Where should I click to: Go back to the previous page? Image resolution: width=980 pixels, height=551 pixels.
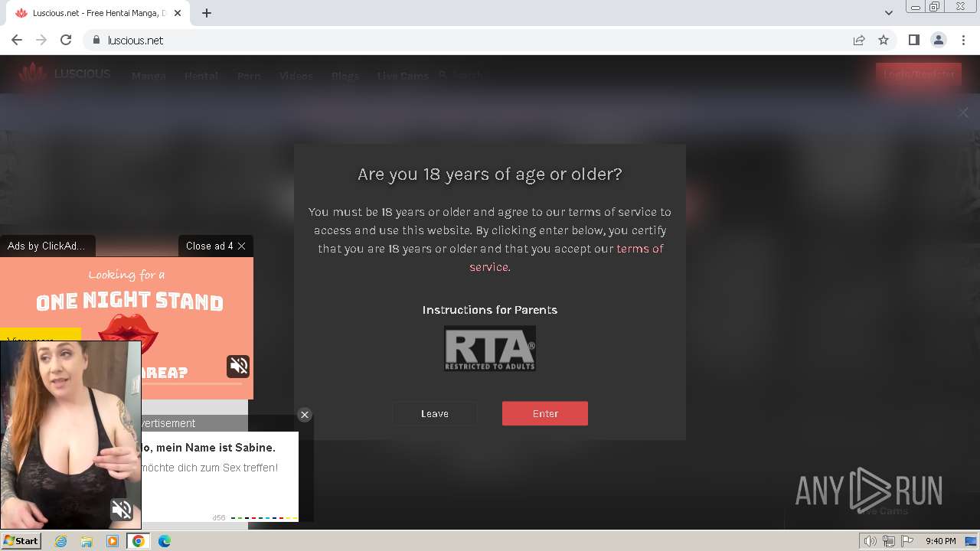17,40
